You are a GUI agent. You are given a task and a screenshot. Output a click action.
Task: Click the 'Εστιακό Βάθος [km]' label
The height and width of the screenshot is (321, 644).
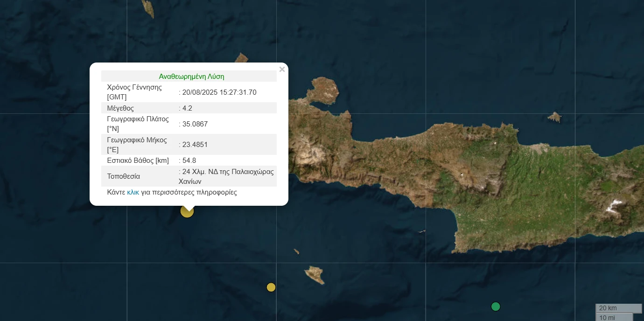(138, 160)
